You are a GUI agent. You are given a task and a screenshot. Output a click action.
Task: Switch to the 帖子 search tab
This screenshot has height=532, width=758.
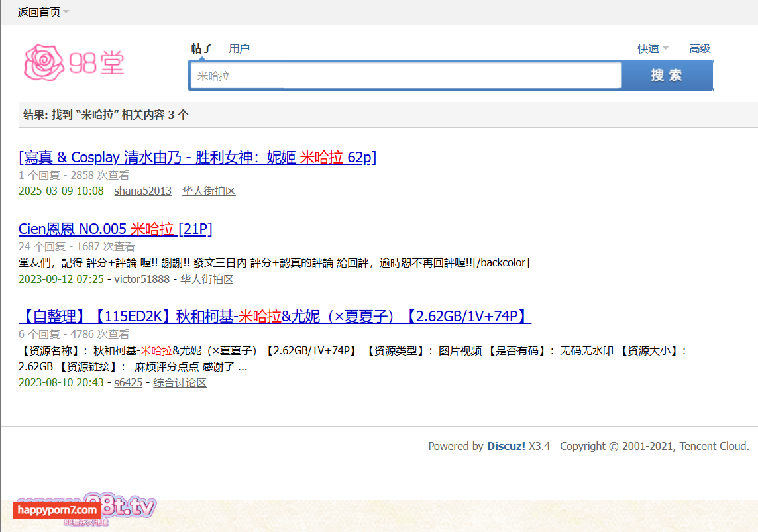click(201, 48)
